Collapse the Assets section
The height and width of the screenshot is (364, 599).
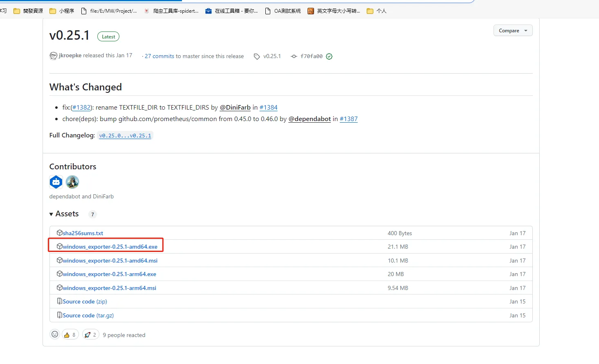[64, 214]
